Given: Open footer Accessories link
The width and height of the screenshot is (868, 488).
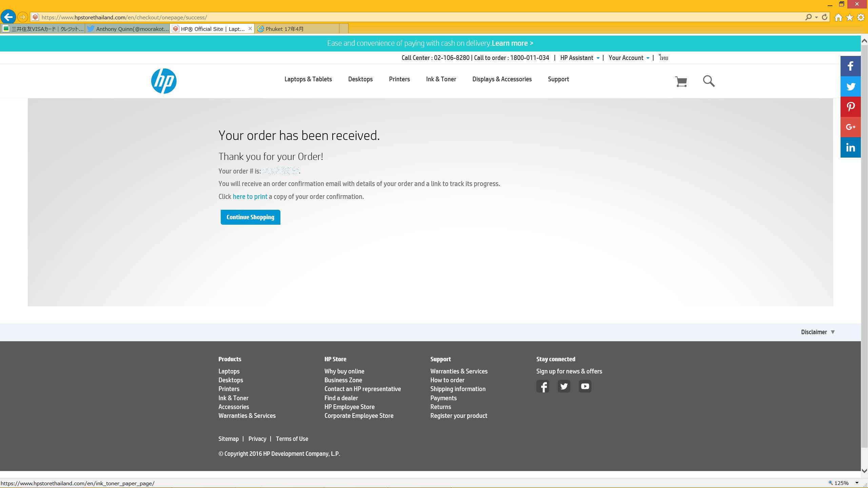Looking at the screenshot, I should click(234, 407).
